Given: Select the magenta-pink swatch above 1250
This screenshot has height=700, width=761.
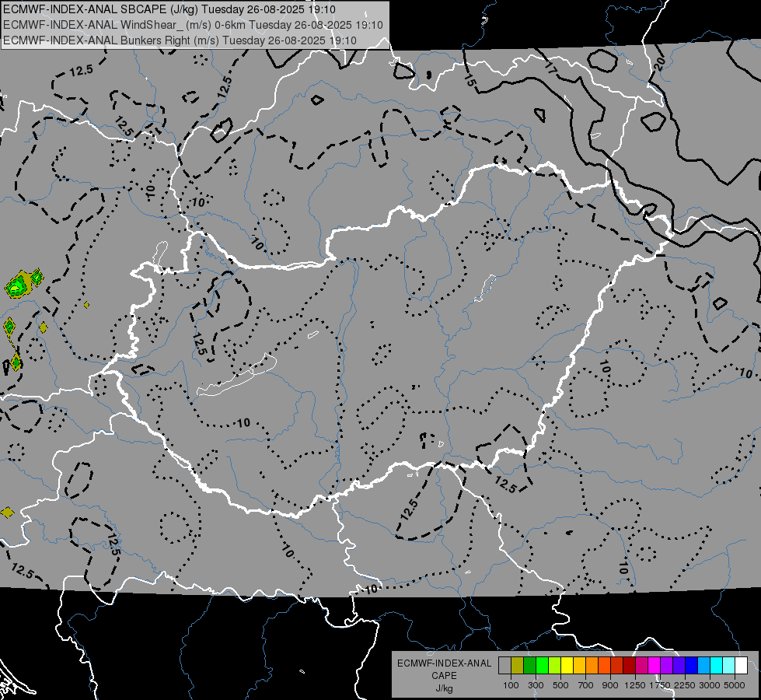Looking at the screenshot, I should point(642,665).
